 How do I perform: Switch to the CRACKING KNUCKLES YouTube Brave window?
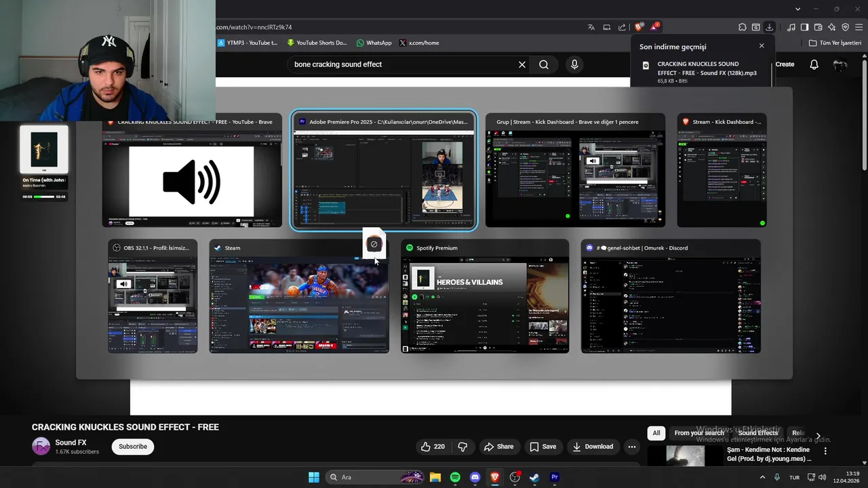pos(192,170)
